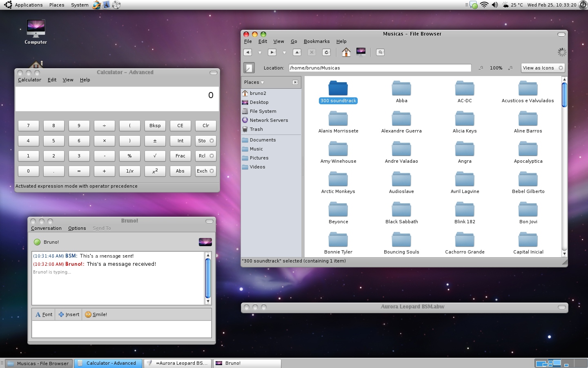Click the File Browser vertical scrollbar

(x=564, y=166)
